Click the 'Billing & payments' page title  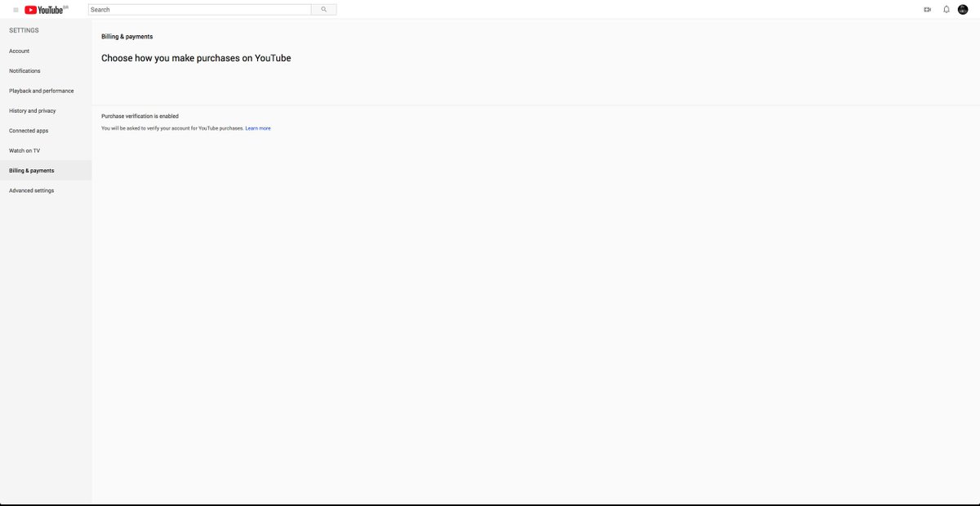127,37
